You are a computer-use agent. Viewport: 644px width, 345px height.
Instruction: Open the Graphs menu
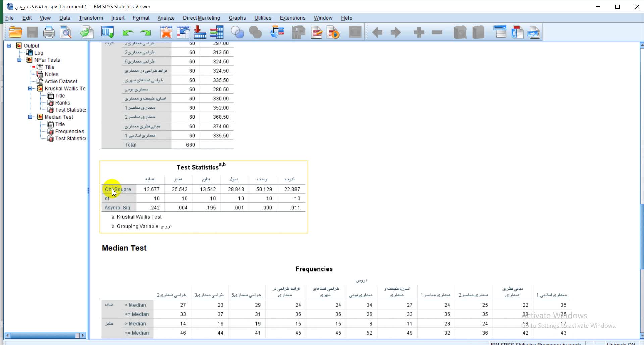click(237, 18)
